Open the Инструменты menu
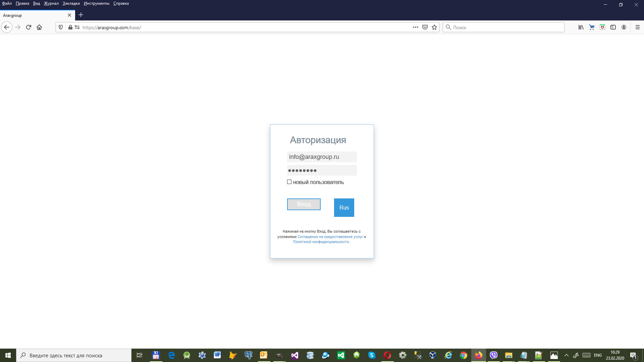The image size is (644, 362). pos(96,3)
